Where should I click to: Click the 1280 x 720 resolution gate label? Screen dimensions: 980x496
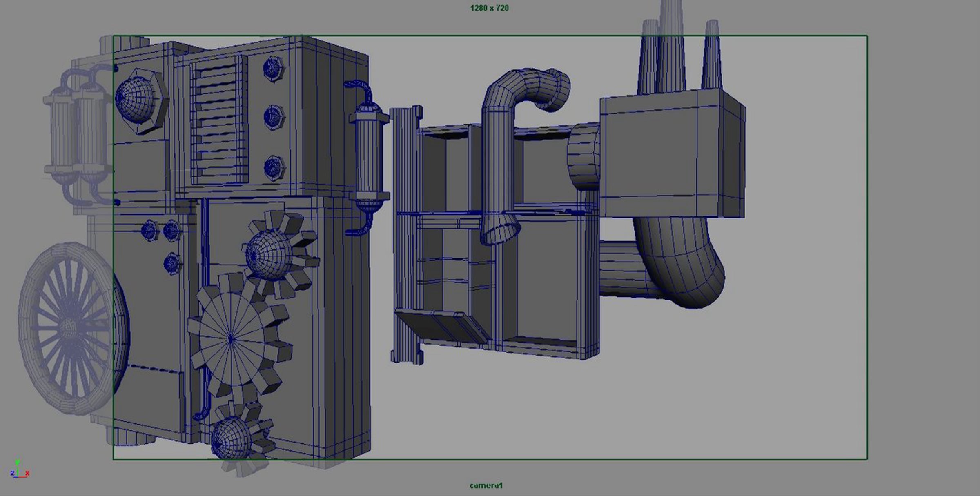pos(489,8)
